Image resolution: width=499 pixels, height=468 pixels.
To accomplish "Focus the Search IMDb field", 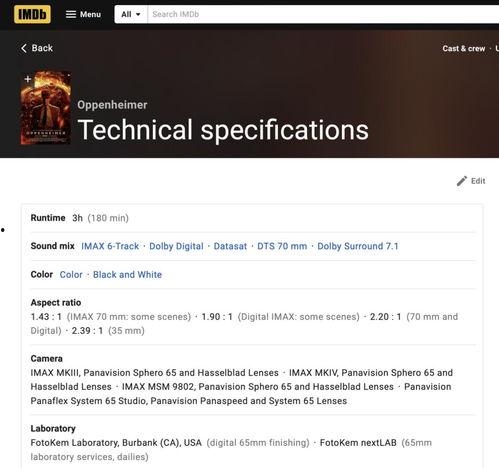I will tap(323, 14).
